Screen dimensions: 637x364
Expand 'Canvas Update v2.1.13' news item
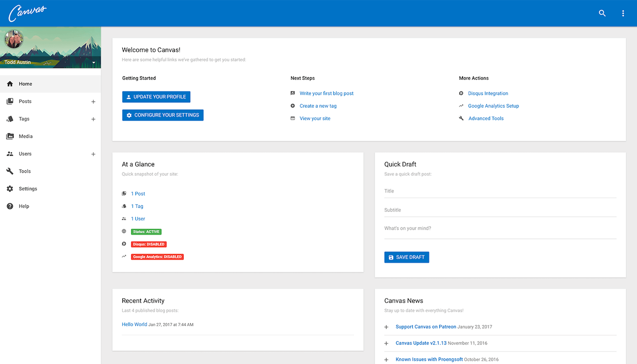click(386, 343)
